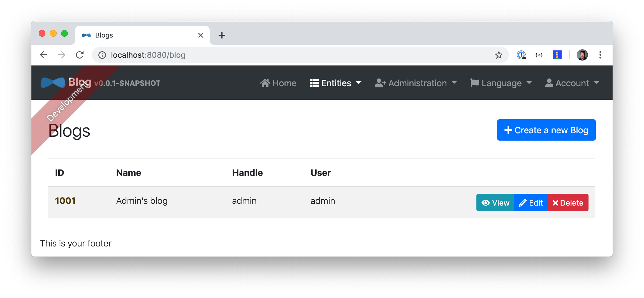This screenshot has width=644, height=298.
Task: Click the User column header
Action: 321,173
